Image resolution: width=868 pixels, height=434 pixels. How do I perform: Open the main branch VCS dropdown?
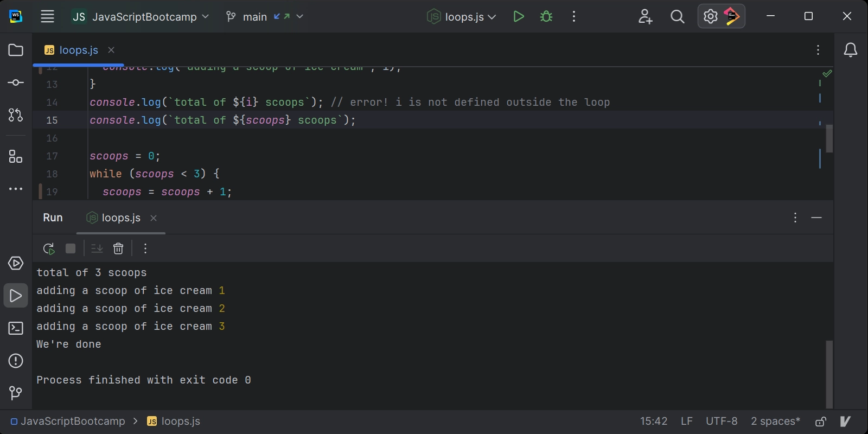pyautogui.click(x=265, y=16)
